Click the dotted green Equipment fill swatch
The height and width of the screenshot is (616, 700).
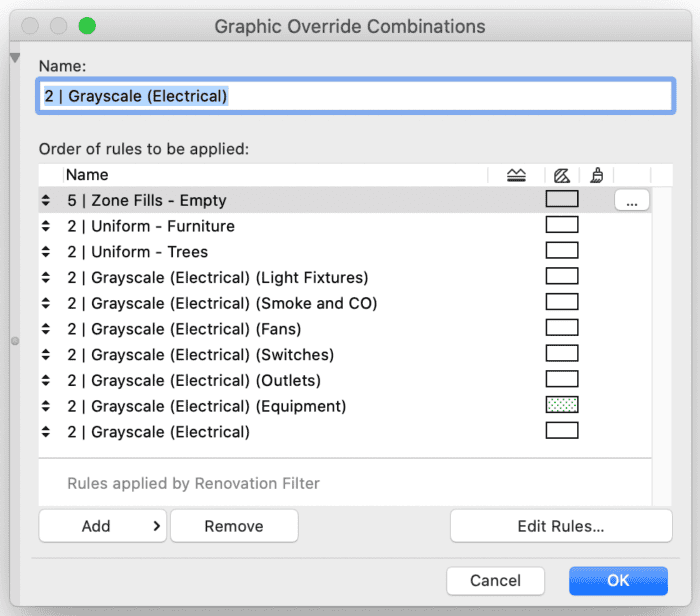[x=562, y=405]
